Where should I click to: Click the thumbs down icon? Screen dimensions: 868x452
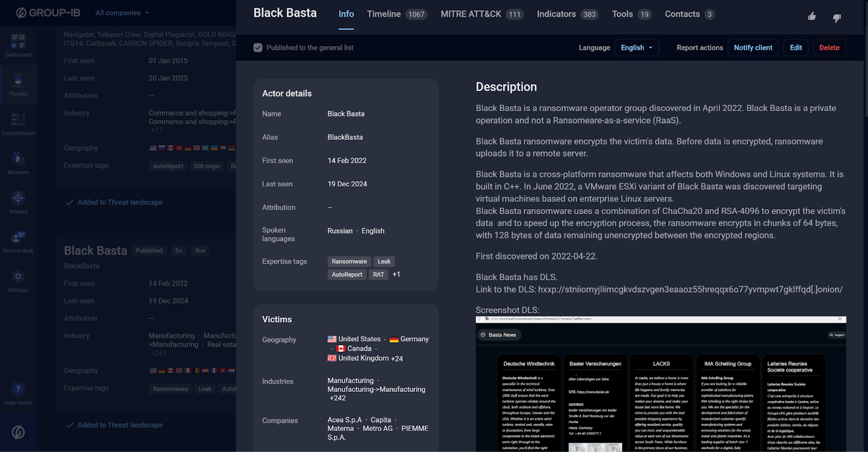837,18
